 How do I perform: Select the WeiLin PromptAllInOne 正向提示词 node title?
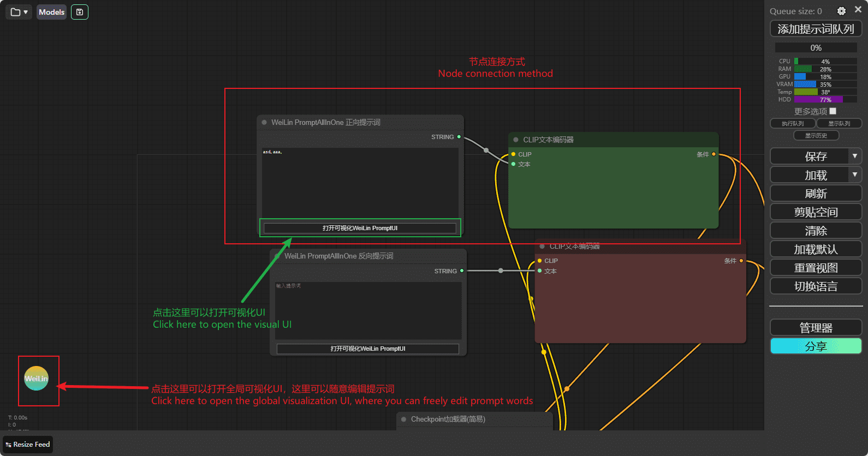(326, 122)
